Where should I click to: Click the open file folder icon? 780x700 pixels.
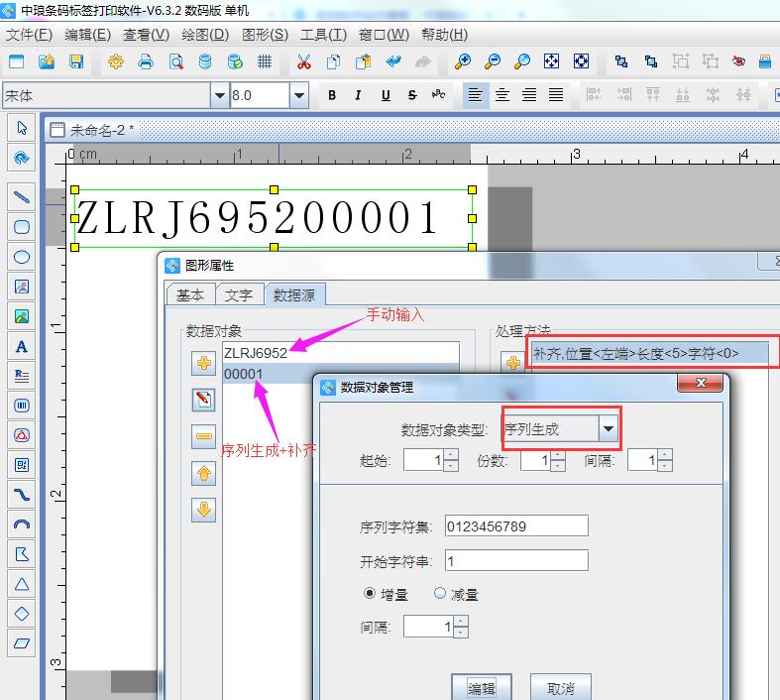point(47,61)
